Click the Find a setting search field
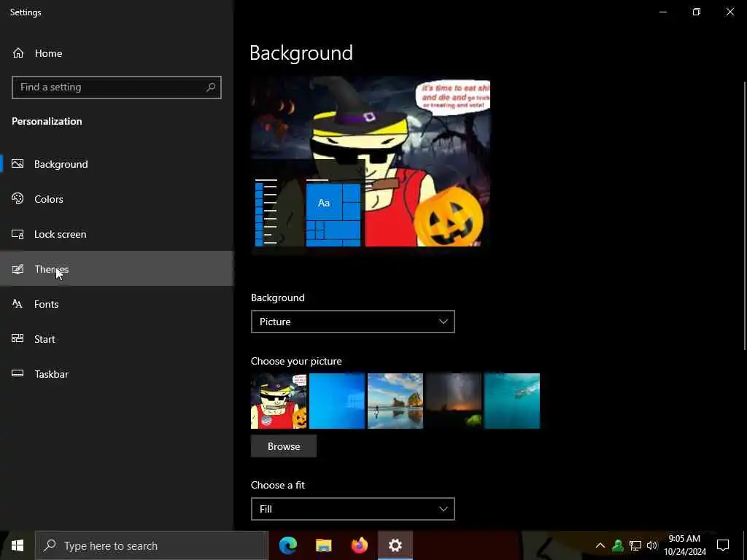The width and height of the screenshot is (747, 560). coord(117,87)
